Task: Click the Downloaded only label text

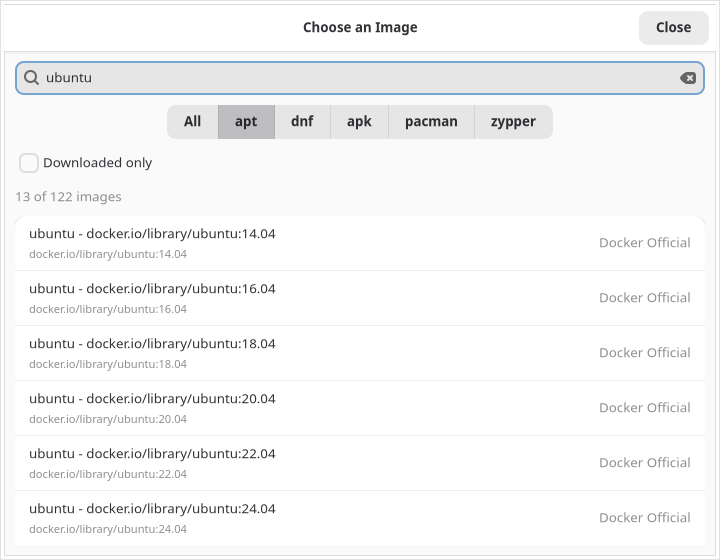Action: pos(97,163)
